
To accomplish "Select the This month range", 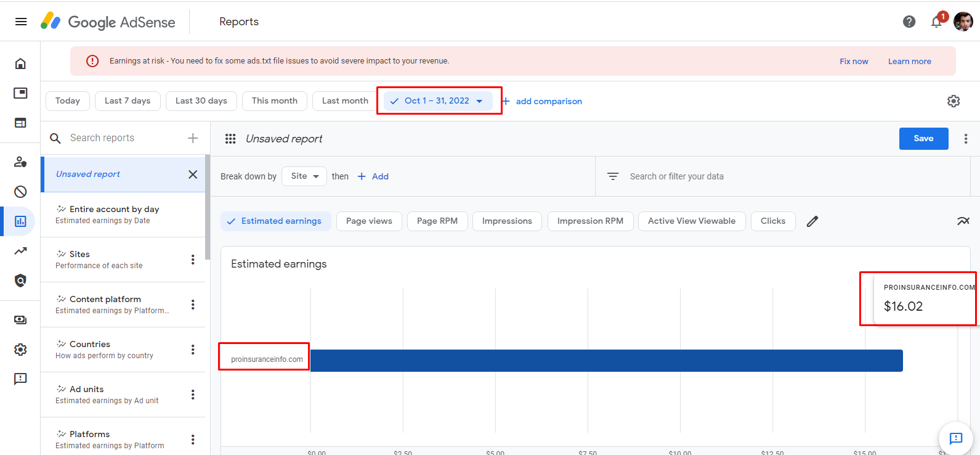I will [x=275, y=101].
